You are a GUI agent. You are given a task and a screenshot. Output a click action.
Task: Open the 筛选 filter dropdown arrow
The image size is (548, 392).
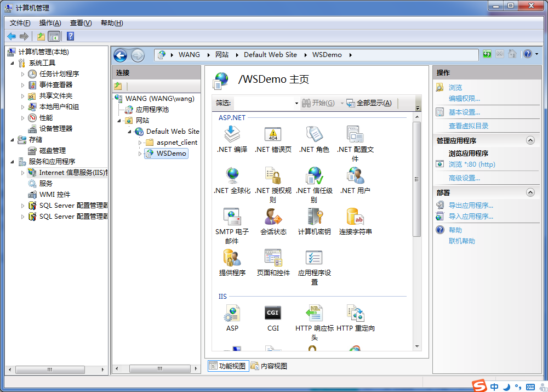(296, 103)
